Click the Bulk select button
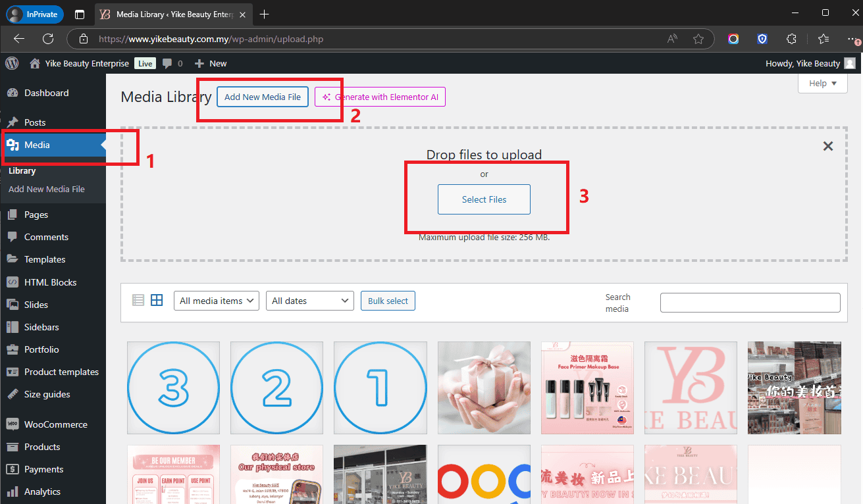Image resolution: width=863 pixels, height=504 pixels. 388,301
